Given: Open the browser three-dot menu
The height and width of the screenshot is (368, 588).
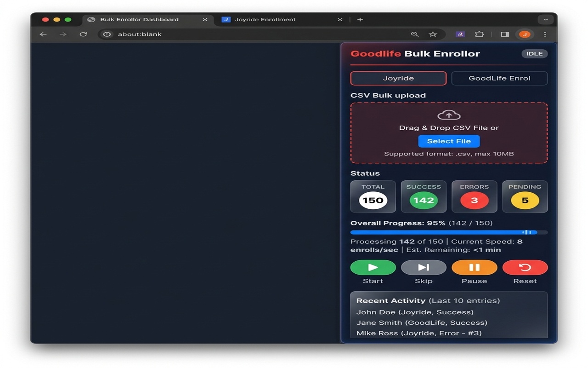Looking at the screenshot, I should [x=545, y=34].
